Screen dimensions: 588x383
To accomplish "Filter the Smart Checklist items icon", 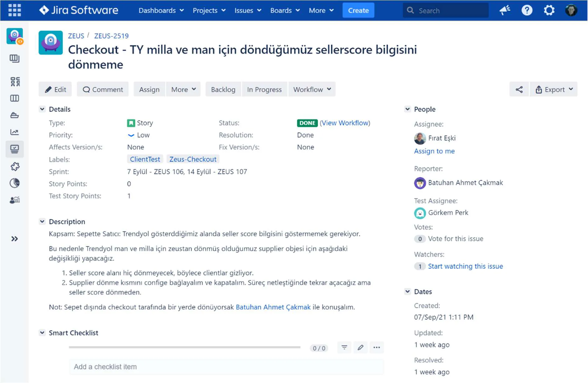I will click(344, 348).
